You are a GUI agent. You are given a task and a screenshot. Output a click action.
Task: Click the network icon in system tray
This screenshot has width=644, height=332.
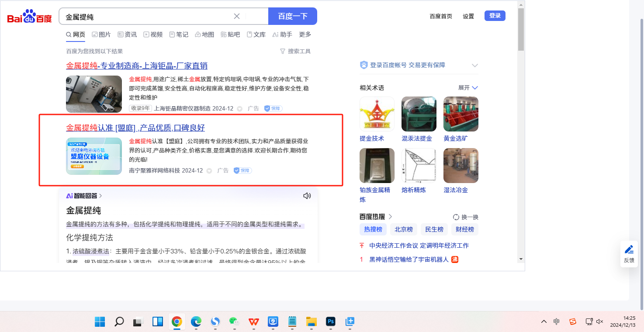(x=589, y=322)
